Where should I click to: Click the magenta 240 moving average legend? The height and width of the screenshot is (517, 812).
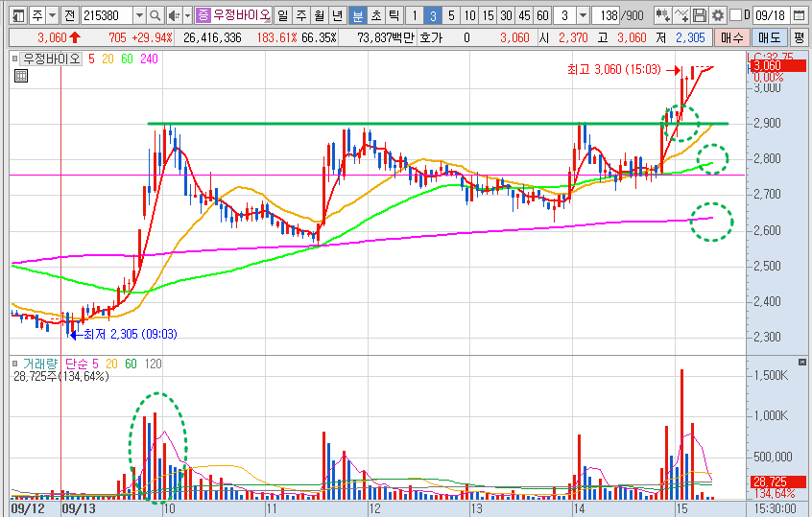tap(149, 59)
